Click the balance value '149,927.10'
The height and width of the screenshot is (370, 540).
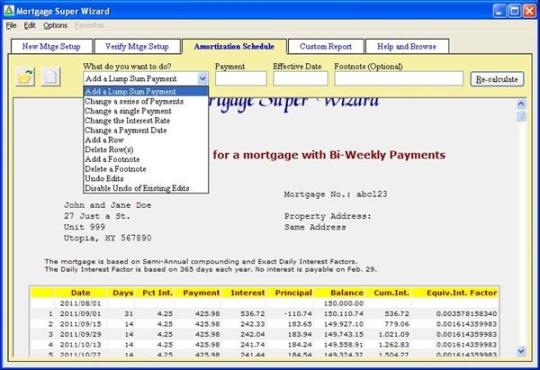click(x=343, y=324)
